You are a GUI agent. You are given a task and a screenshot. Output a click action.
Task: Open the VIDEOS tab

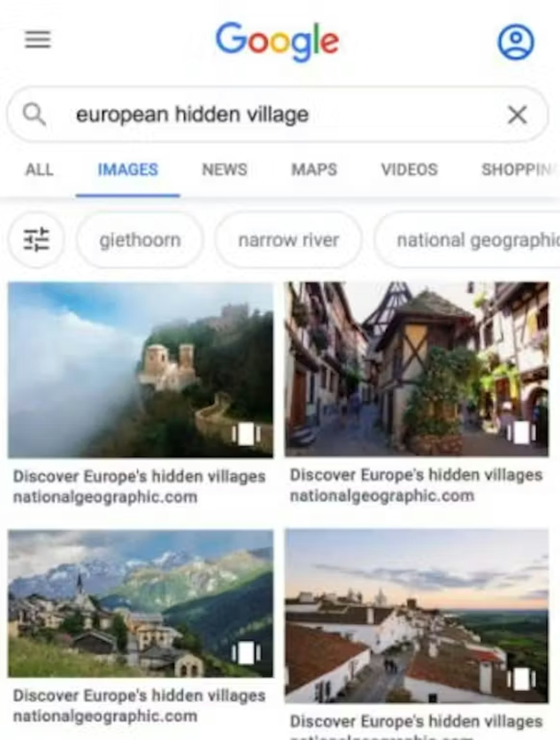410,170
